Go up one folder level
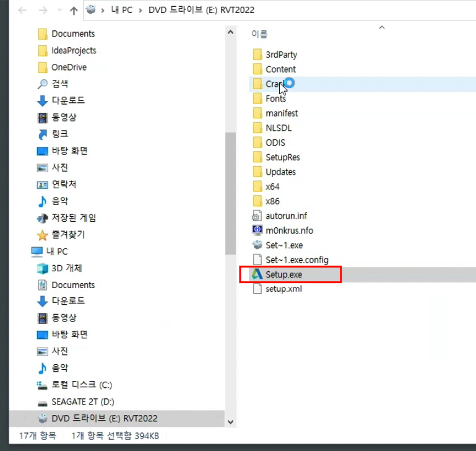 74,11
